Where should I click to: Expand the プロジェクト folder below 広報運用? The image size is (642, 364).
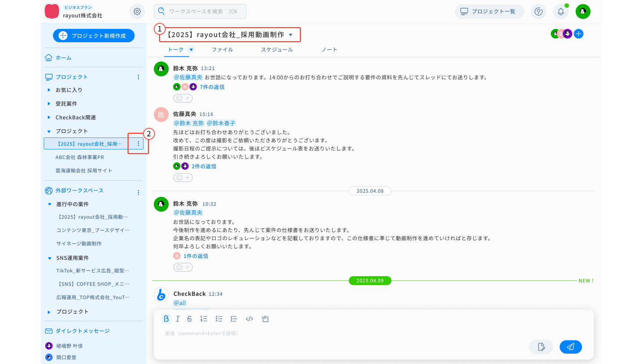(49, 312)
